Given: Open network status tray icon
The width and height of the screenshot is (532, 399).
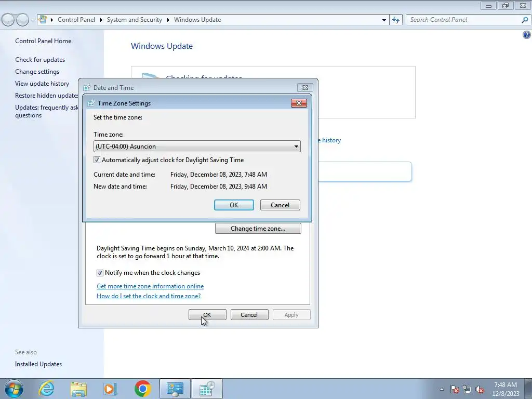Looking at the screenshot, I should [x=467, y=389].
